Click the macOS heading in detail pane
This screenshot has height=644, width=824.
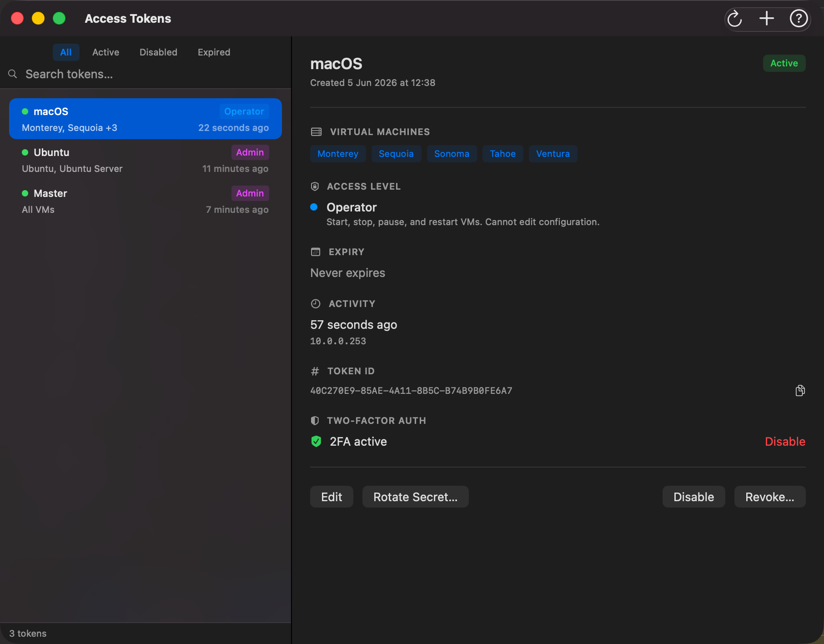tap(337, 64)
